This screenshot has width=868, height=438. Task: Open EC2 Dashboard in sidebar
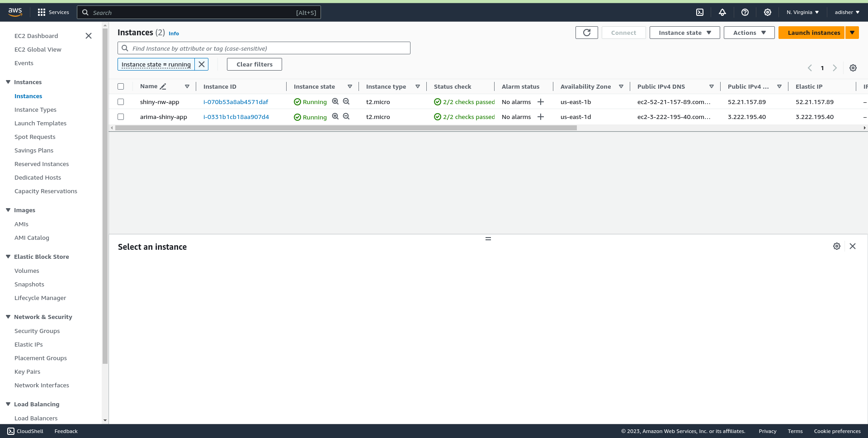(x=36, y=36)
